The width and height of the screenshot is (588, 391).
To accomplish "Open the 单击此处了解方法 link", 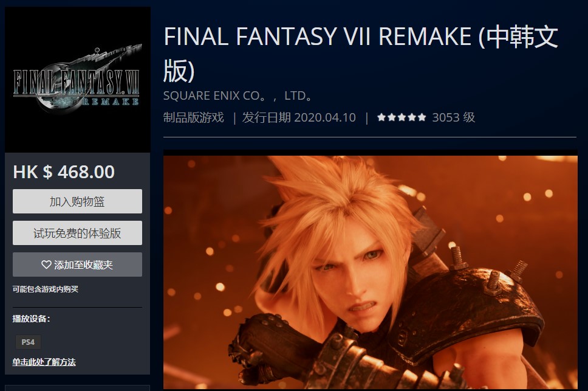I will [x=44, y=362].
